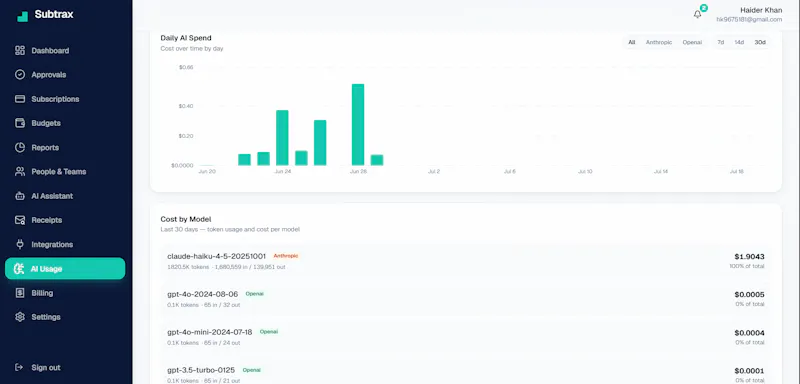Click the 100% of total label
800x384 pixels.
click(747, 266)
